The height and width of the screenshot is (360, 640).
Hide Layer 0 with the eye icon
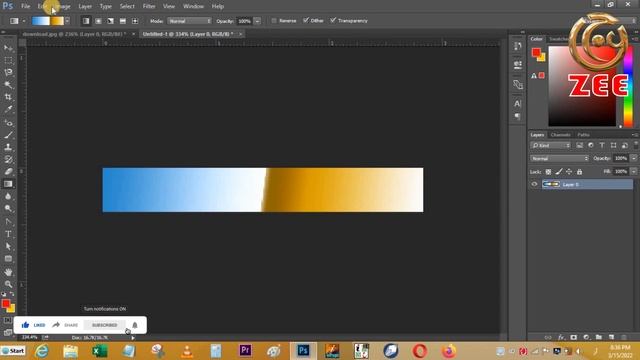pyautogui.click(x=534, y=184)
